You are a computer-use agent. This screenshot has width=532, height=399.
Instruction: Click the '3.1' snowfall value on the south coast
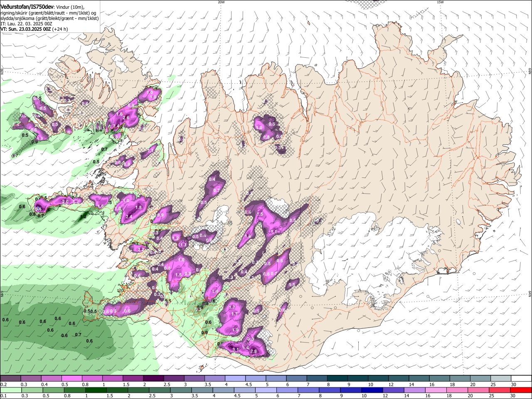click(x=236, y=350)
